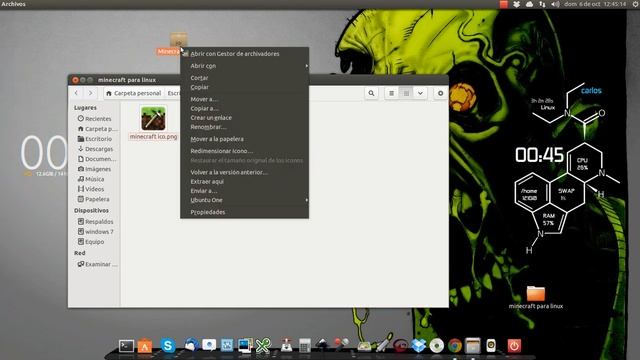Screen dimensions: 640x360
Task: Choose Renombrar... in context menu
Action: (x=244, y=127)
